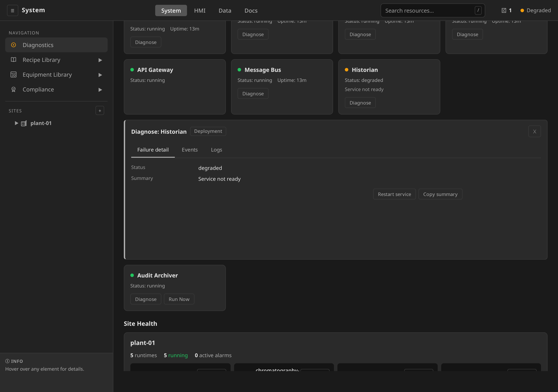Open the Data top tab
Viewport: 558px width, 392px height.
[x=225, y=10]
